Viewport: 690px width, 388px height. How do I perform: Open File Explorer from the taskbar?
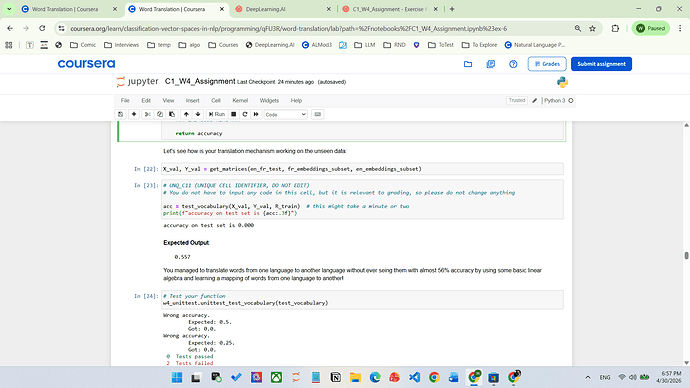coord(355,377)
